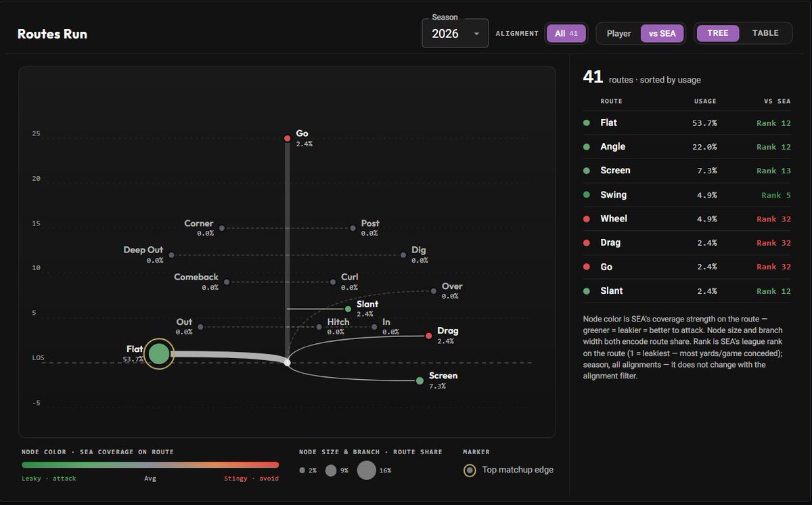Select the Go row in routes list
This screenshot has width=812, height=505.
point(686,267)
